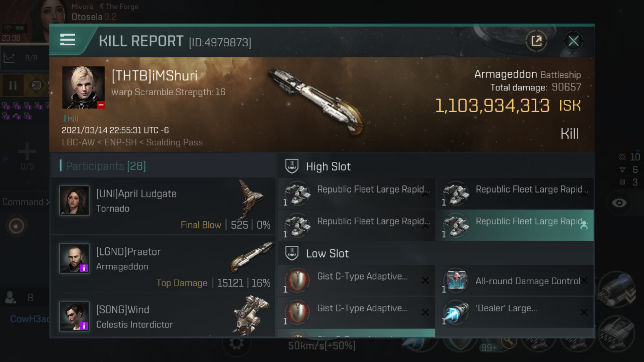This screenshot has width=644, height=362.
Task: Open the kill report hamburger menu
Action: click(x=67, y=40)
